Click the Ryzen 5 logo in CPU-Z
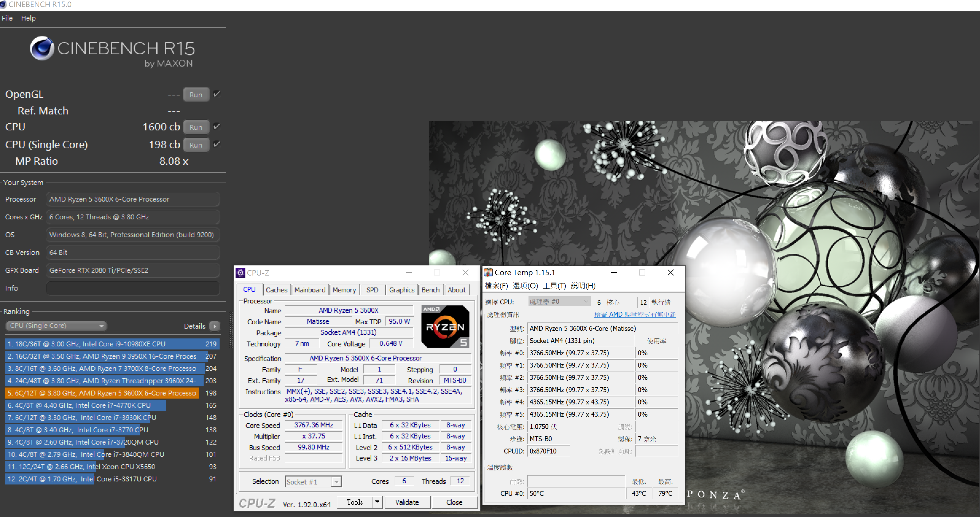Image resolution: width=980 pixels, height=517 pixels. point(445,326)
